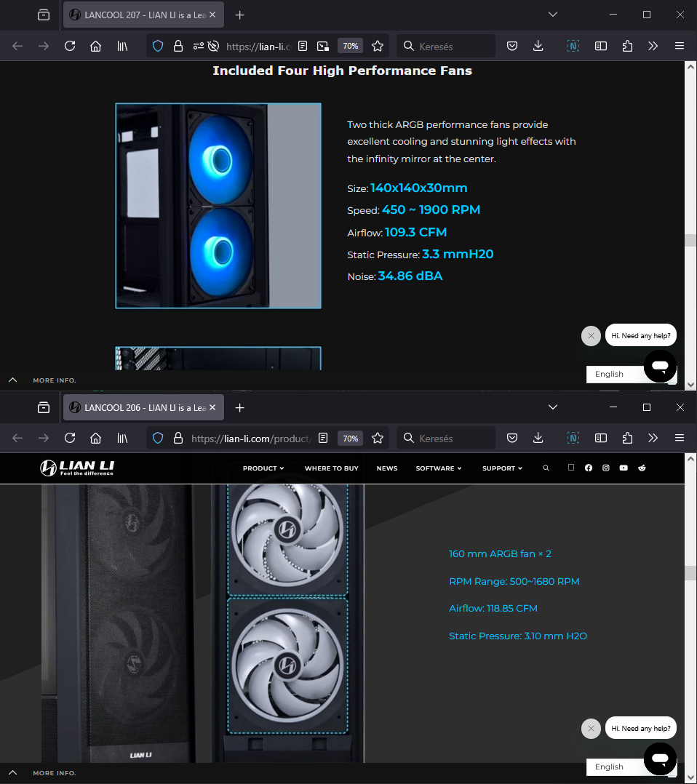697x784 pixels.
Task: Open recent browsing icon in LANCOOL 206 window
Action: click(44, 407)
